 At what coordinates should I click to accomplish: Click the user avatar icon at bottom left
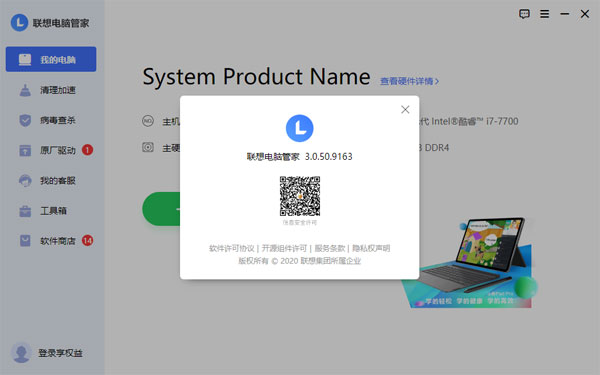pos(21,352)
